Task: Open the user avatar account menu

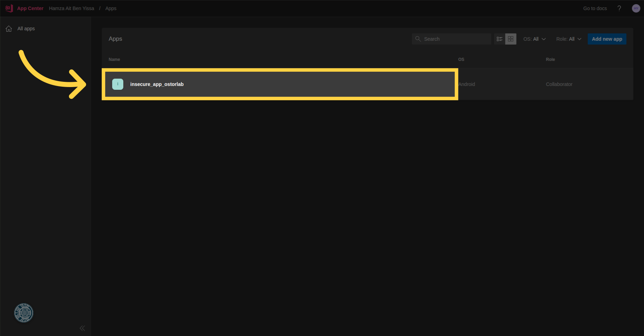Action: tap(636, 8)
